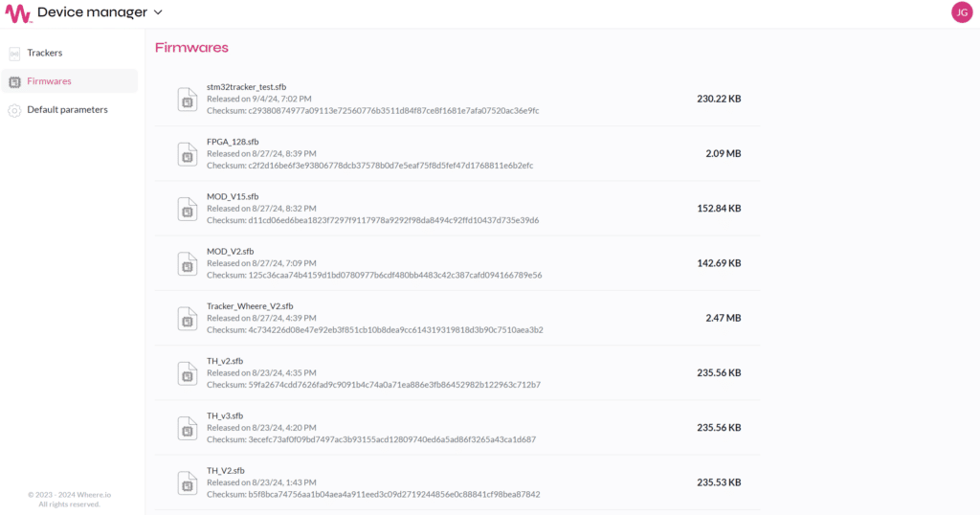Click the Device manager title text
The image size is (980, 515).
(93, 12)
